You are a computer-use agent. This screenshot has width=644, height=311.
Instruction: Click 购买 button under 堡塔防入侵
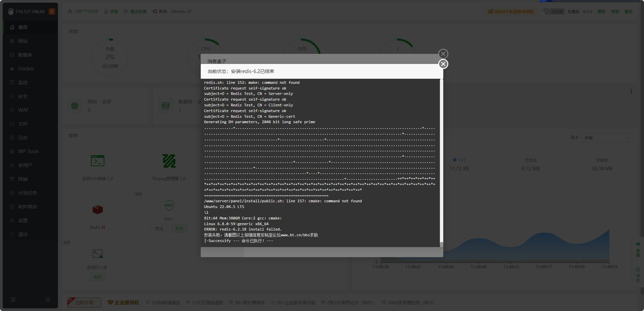coord(98,277)
